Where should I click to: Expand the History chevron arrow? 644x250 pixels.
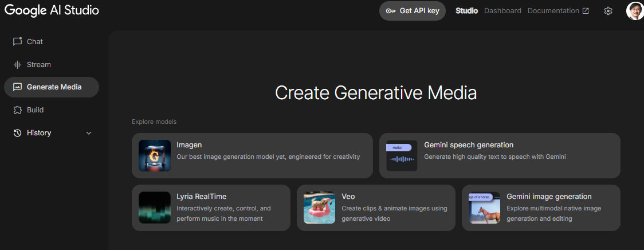tap(89, 133)
